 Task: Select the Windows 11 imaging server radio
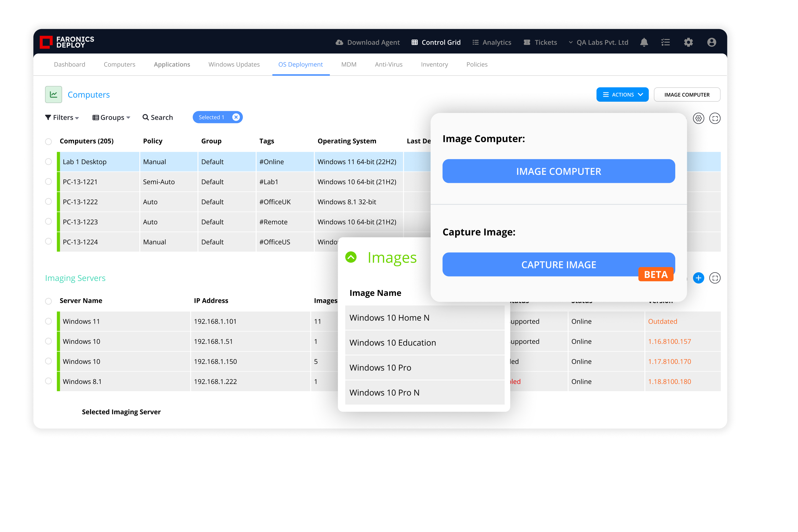click(x=48, y=321)
